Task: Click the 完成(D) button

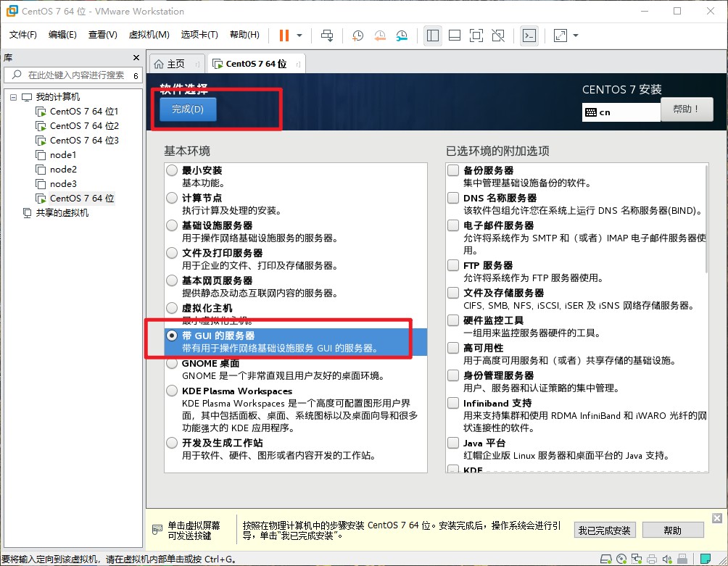Action: pos(188,109)
